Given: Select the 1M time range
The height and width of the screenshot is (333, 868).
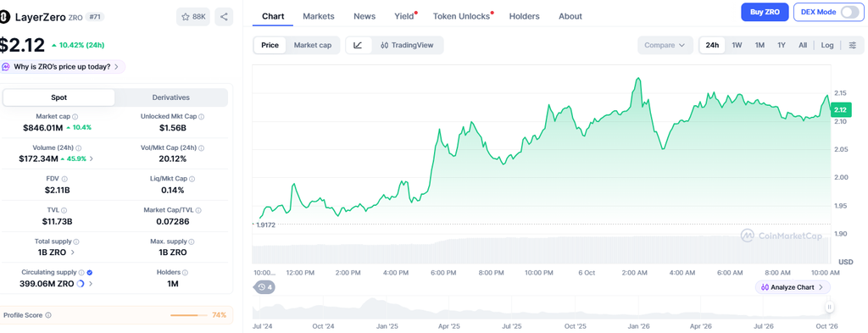Looking at the screenshot, I should pyautogui.click(x=759, y=46).
